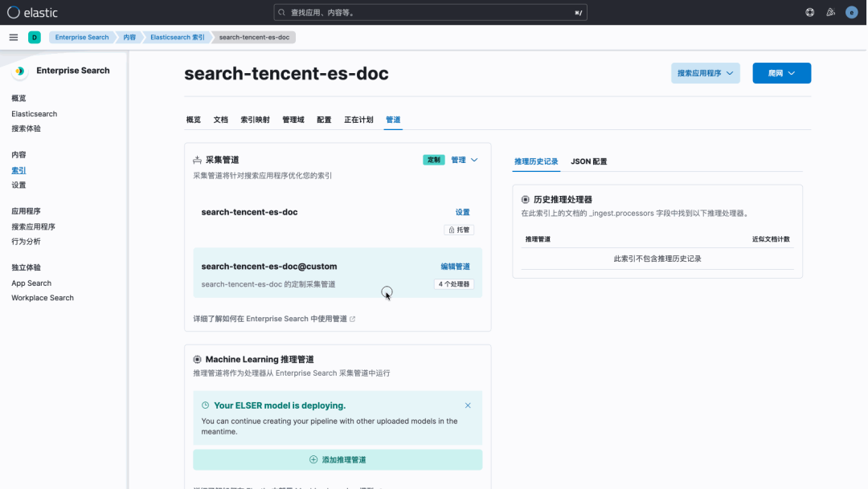
Task: Expand the search applications dropdown
Action: click(x=706, y=73)
